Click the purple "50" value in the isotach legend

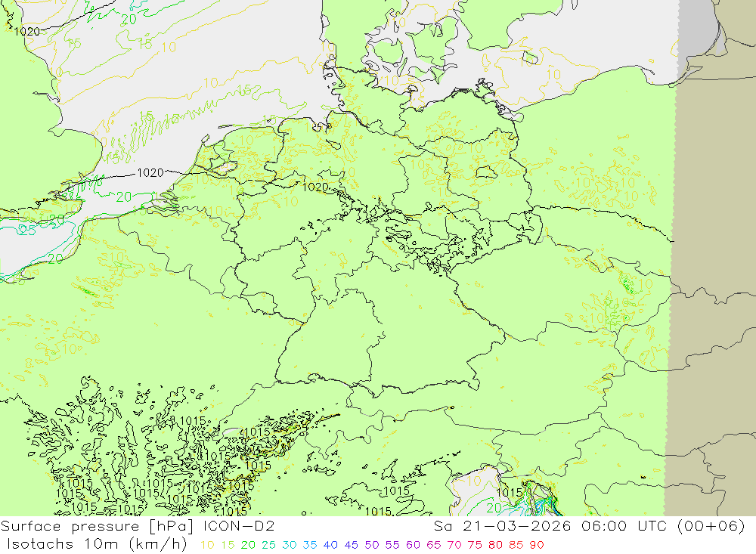pos(372,545)
